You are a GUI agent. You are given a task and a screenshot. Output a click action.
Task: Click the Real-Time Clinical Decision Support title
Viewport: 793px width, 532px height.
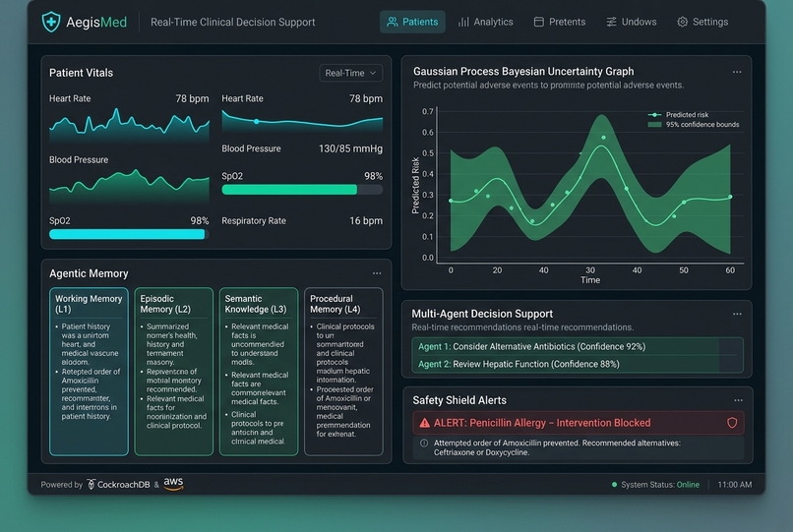coord(232,23)
